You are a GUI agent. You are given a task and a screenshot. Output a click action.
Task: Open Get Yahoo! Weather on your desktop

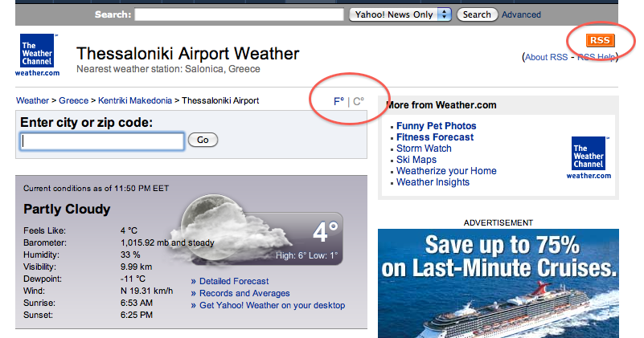click(272, 305)
